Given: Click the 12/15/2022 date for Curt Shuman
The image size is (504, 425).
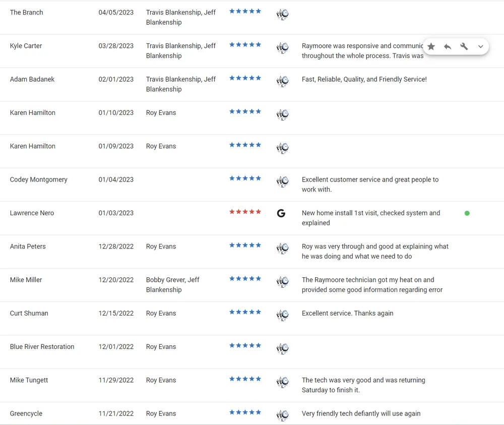Looking at the screenshot, I should click(x=116, y=313).
